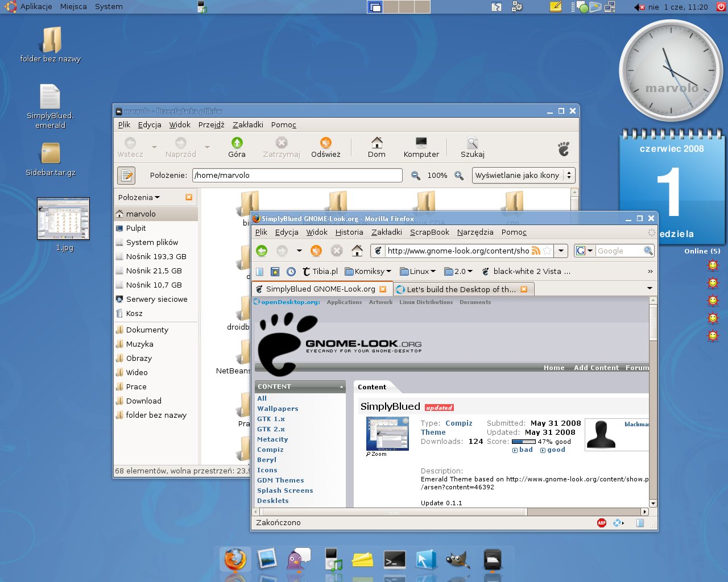Open the Tibia.pl bookmark
Viewport: 728px width, 582px height.
(320, 272)
